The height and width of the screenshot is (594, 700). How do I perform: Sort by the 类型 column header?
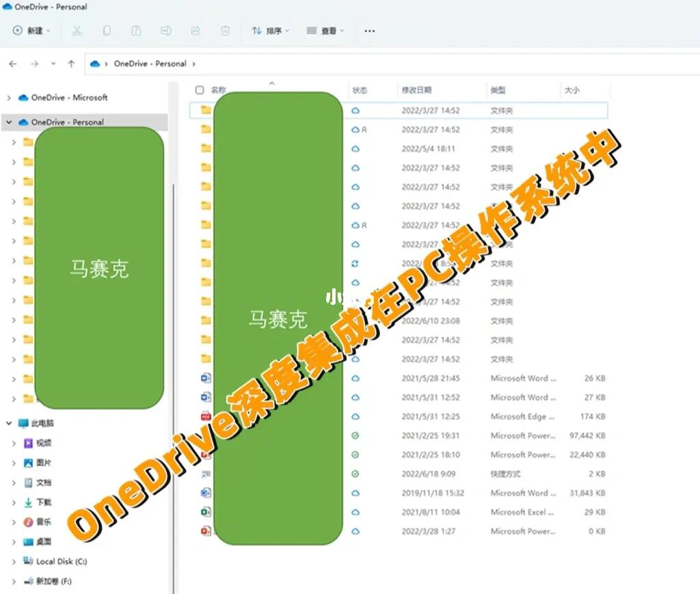pos(498,90)
